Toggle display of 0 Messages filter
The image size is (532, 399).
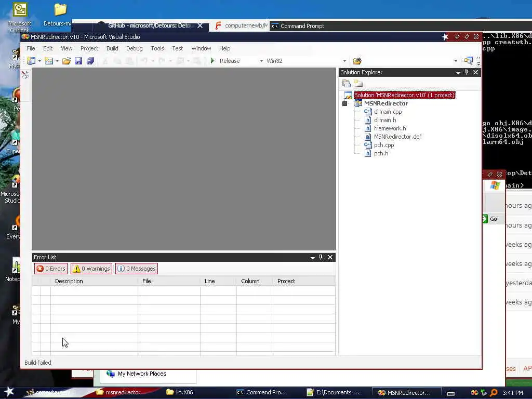137,269
